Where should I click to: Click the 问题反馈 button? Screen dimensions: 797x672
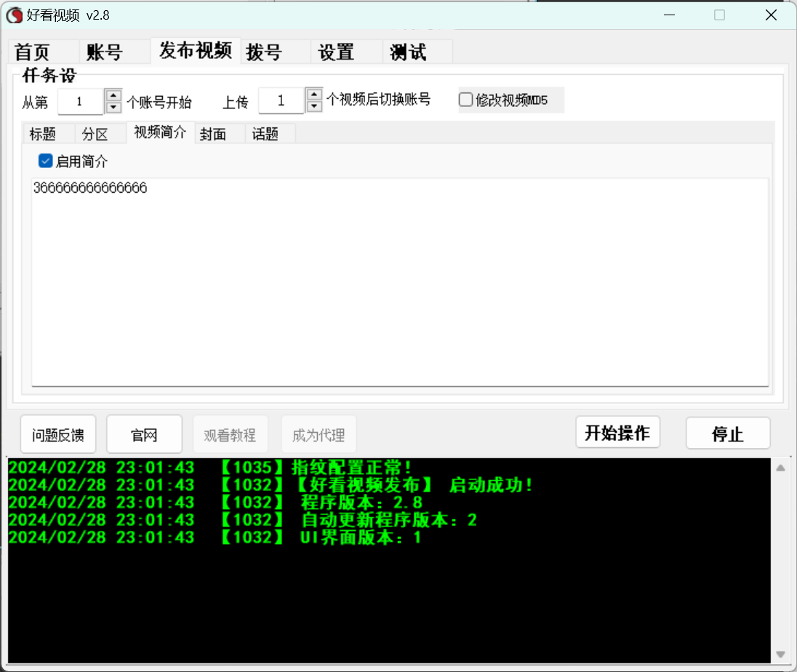[x=58, y=435]
